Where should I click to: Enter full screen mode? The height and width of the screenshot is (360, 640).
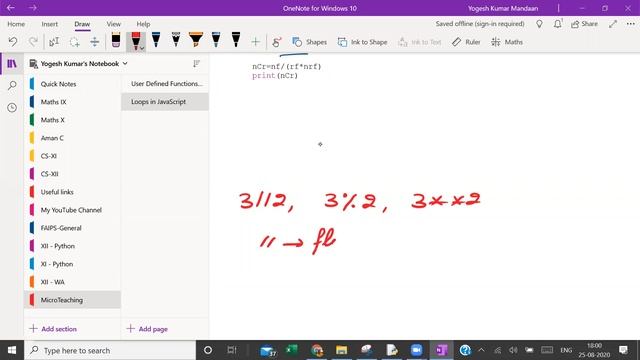[613, 24]
